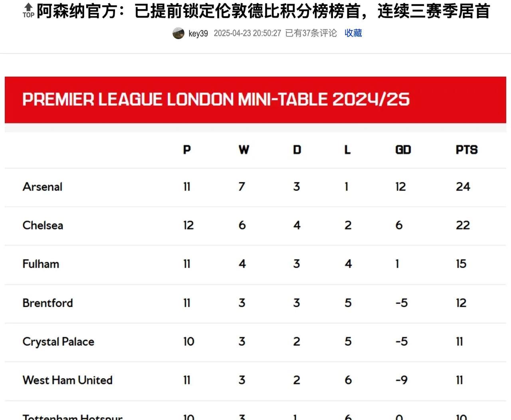This screenshot has height=420, width=511.
Task: Click Chelsea's 22 points value
Action: (x=463, y=225)
